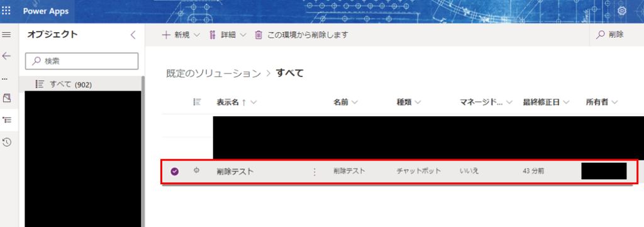Click the chatbot icon in 削除テスト row

[x=196, y=171]
